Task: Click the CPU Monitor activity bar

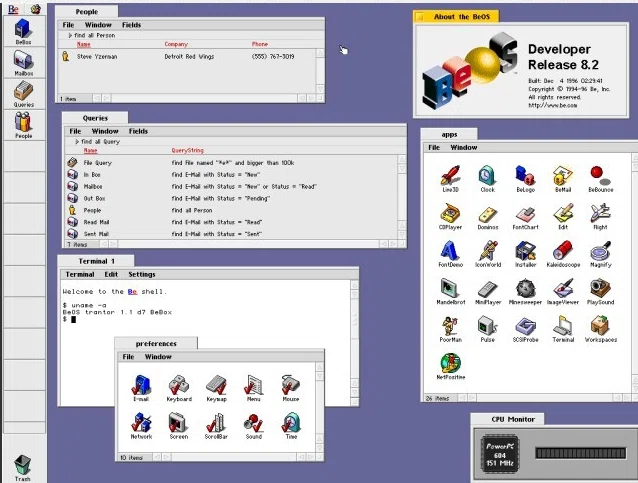Action: [581, 453]
